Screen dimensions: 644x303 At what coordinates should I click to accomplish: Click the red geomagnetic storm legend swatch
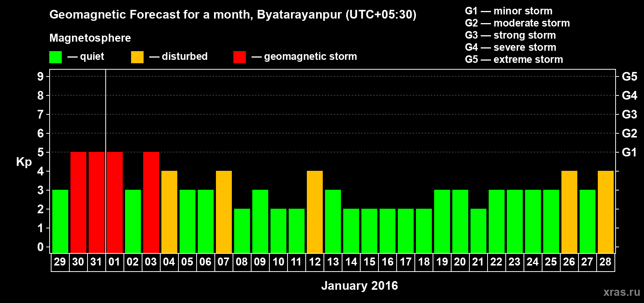pyautogui.click(x=239, y=57)
